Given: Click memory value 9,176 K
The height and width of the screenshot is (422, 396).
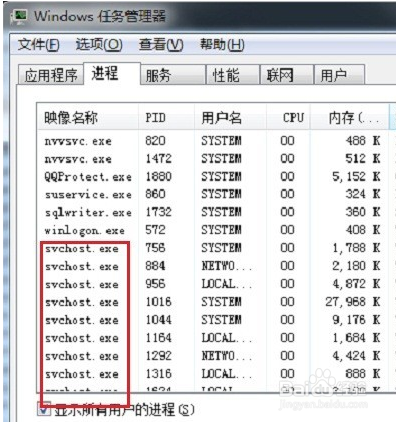Looking at the screenshot, I should click(356, 320).
